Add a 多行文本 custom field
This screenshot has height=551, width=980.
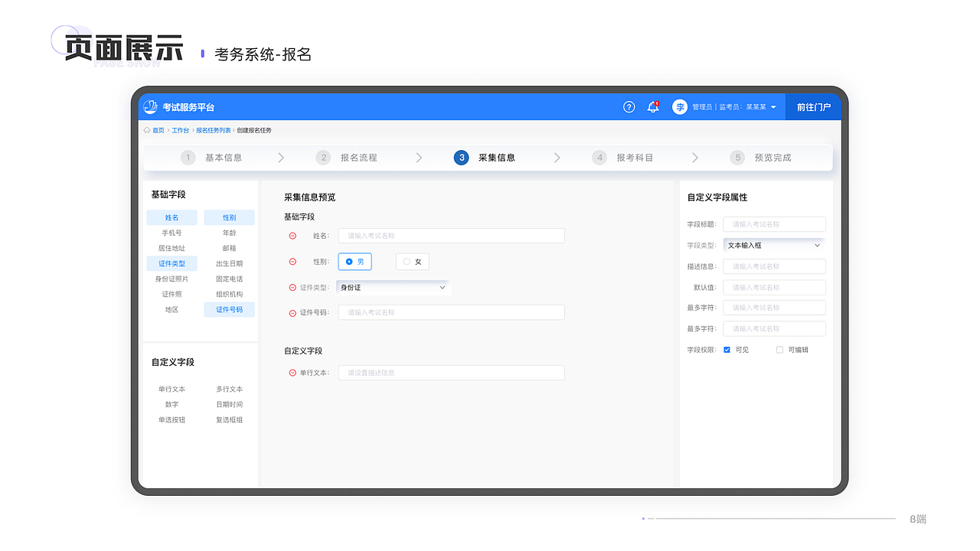point(230,389)
